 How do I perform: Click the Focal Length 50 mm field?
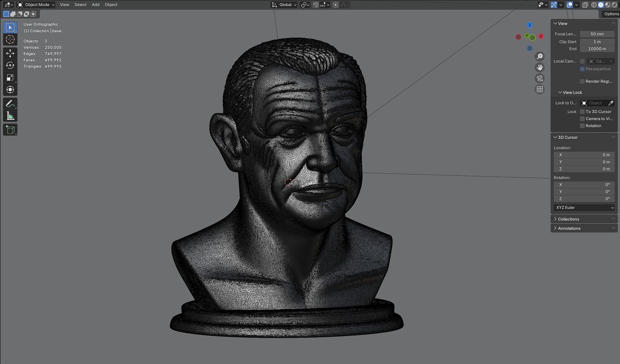pos(597,34)
